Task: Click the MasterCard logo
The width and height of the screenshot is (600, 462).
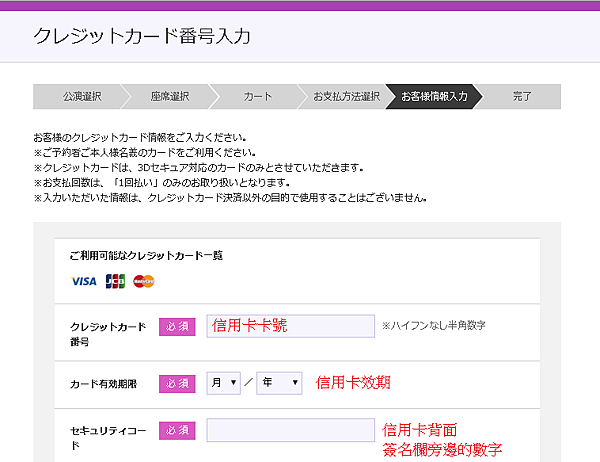Action: click(x=144, y=281)
